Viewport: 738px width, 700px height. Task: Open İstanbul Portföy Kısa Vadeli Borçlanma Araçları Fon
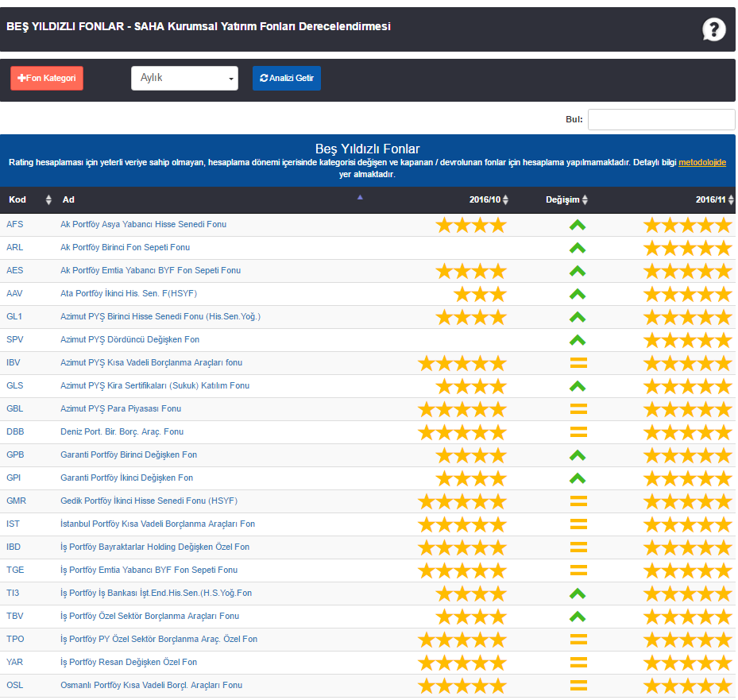157,524
